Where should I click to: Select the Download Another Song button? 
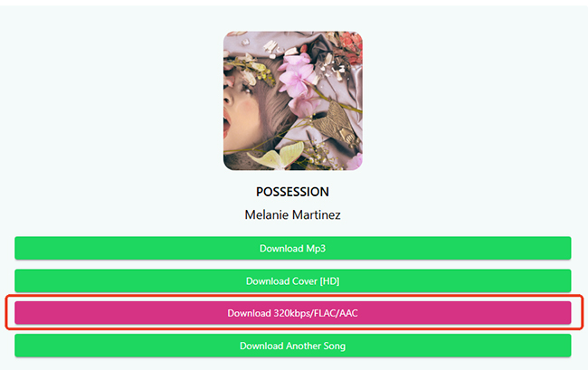click(292, 346)
